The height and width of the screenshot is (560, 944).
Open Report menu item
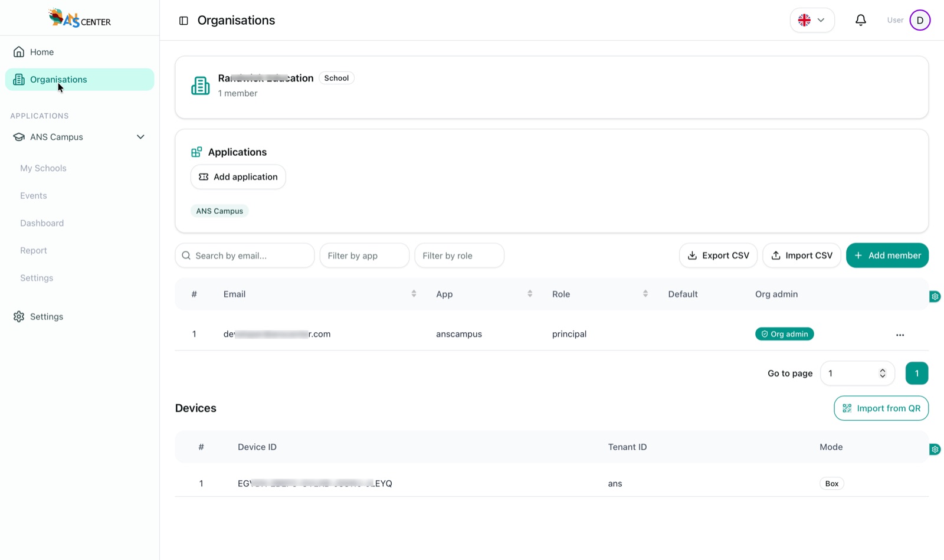coord(34,251)
